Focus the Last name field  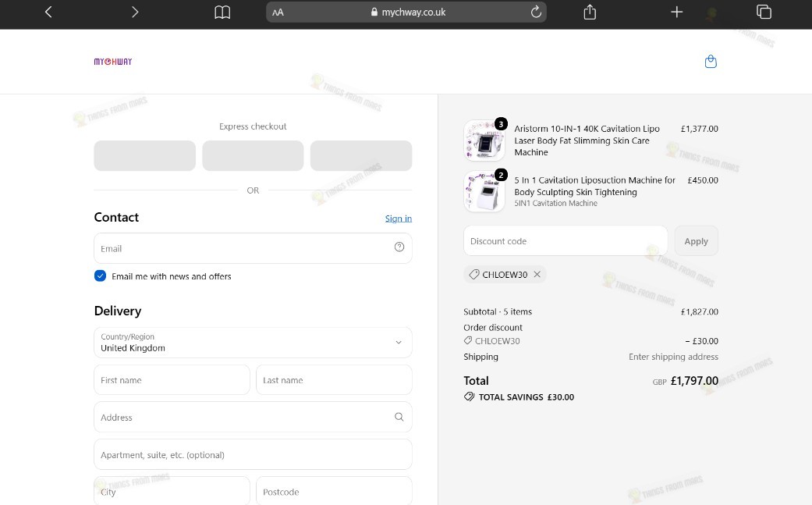(x=334, y=380)
